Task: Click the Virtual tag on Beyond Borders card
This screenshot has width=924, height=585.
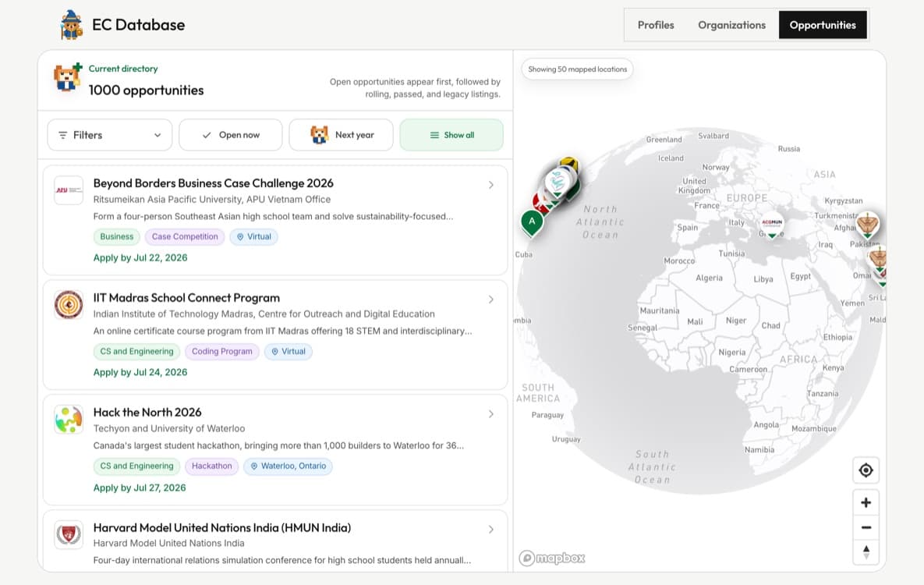Action: pyautogui.click(x=253, y=236)
